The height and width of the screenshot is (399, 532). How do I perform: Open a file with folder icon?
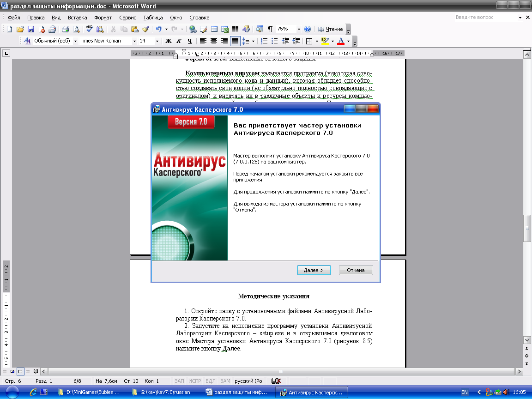(x=20, y=29)
